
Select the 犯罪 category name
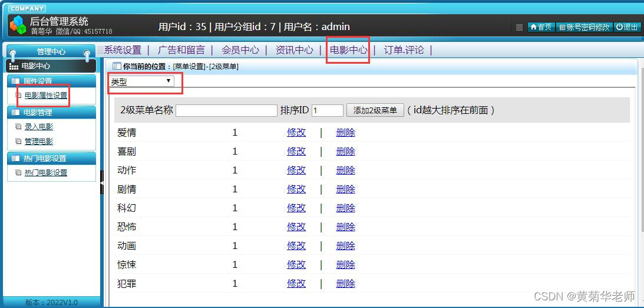tap(127, 284)
